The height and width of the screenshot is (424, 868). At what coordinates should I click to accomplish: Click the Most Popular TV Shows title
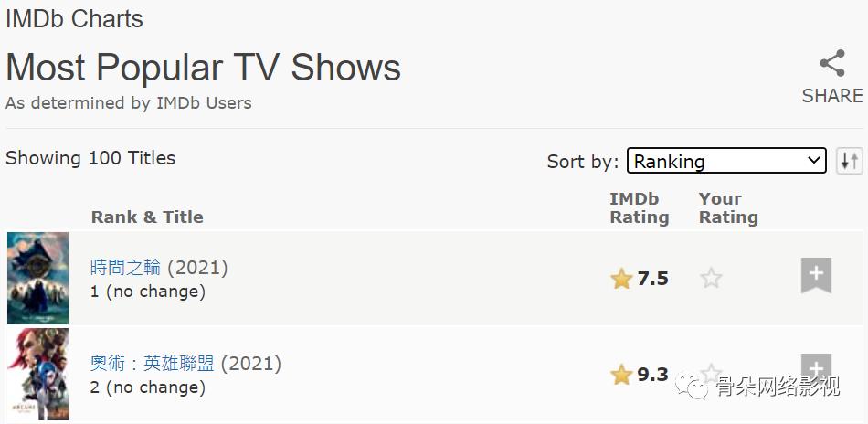pyautogui.click(x=203, y=68)
